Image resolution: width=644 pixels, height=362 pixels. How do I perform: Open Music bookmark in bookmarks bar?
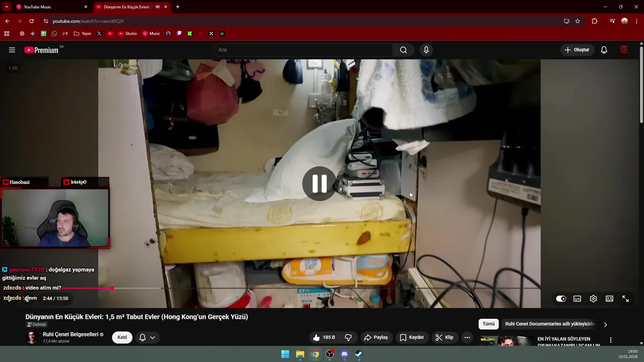tap(151, 34)
